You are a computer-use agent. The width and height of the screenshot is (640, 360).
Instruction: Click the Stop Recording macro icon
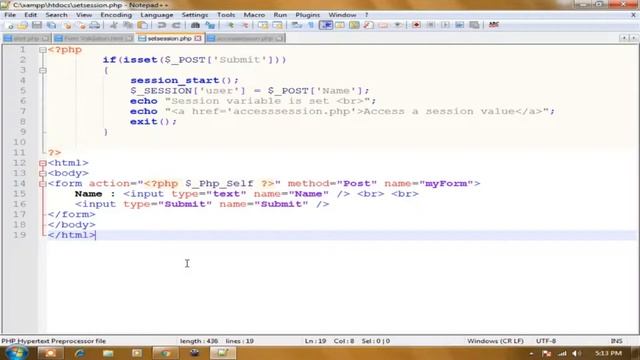coord(431,25)
